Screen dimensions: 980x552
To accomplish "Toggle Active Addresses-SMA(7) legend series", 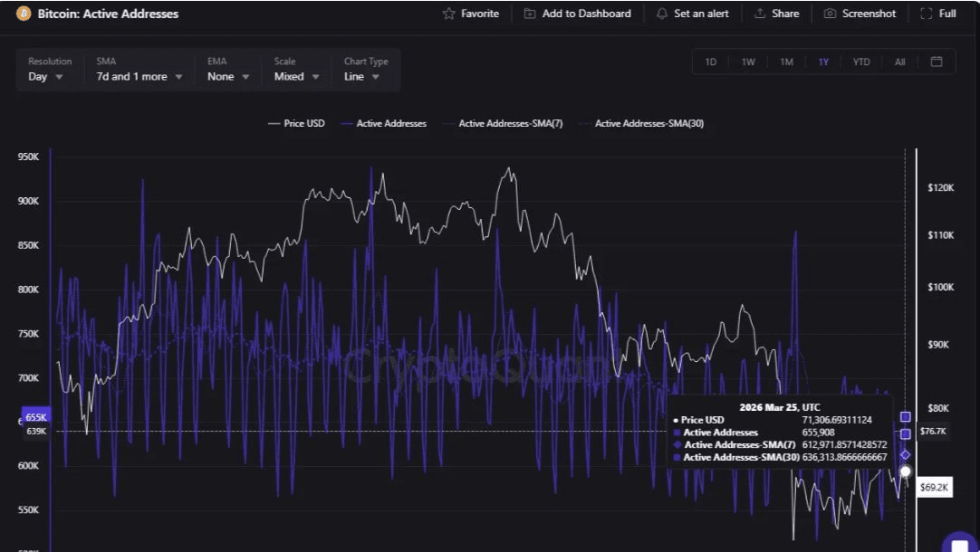I will [502, 123].
